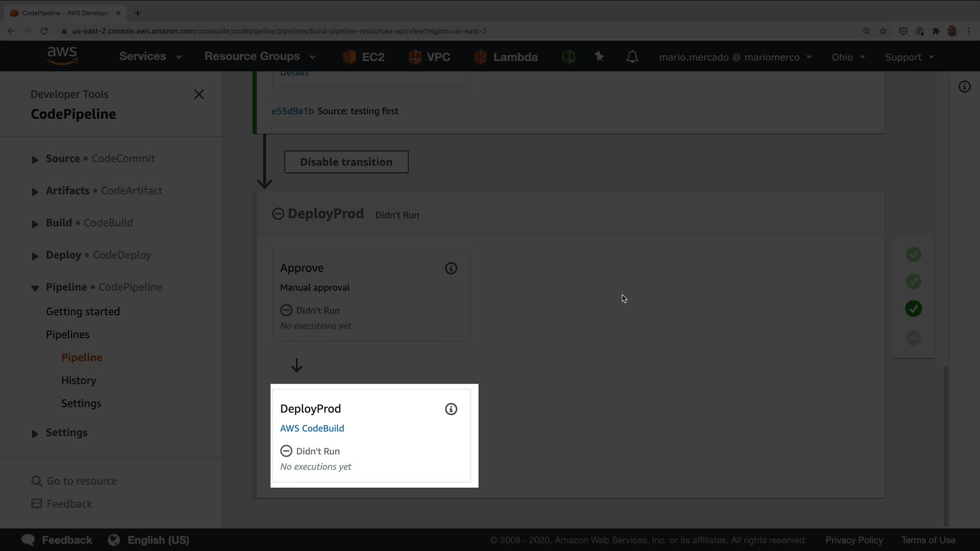Collapse the Pipeline CodePipeline section
The height and width of the screenshot is (551, 980).
pos(35,288)
